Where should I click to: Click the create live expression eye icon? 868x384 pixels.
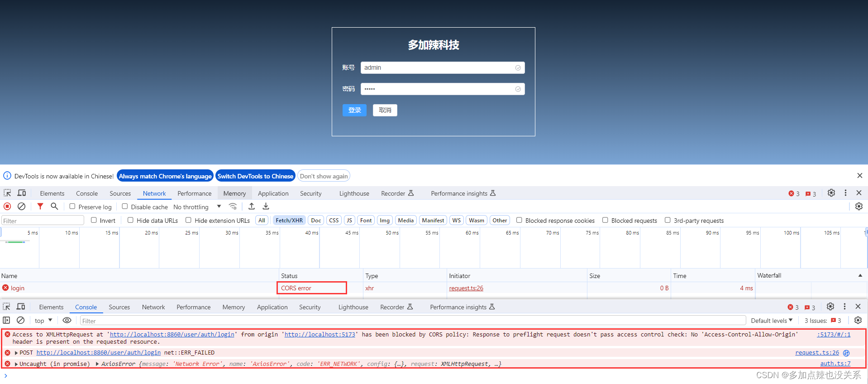[67, 320]
